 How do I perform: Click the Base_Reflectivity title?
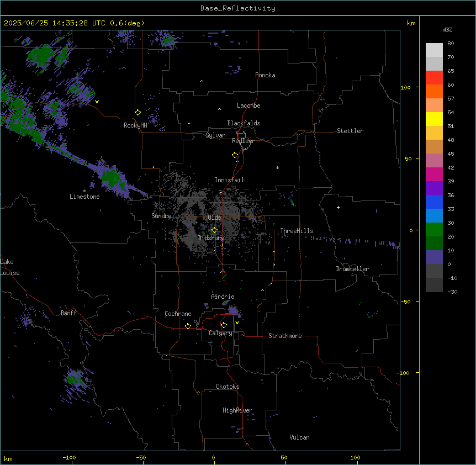238,8
